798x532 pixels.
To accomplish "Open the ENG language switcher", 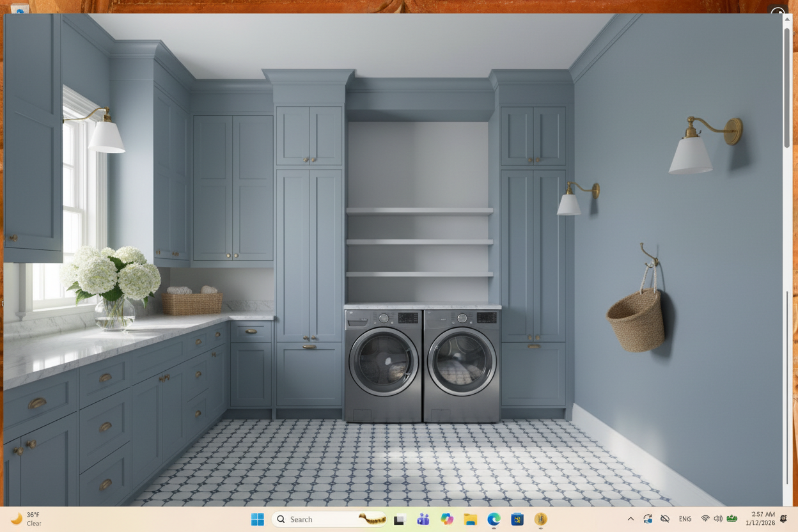I will [x=685, y=519].
